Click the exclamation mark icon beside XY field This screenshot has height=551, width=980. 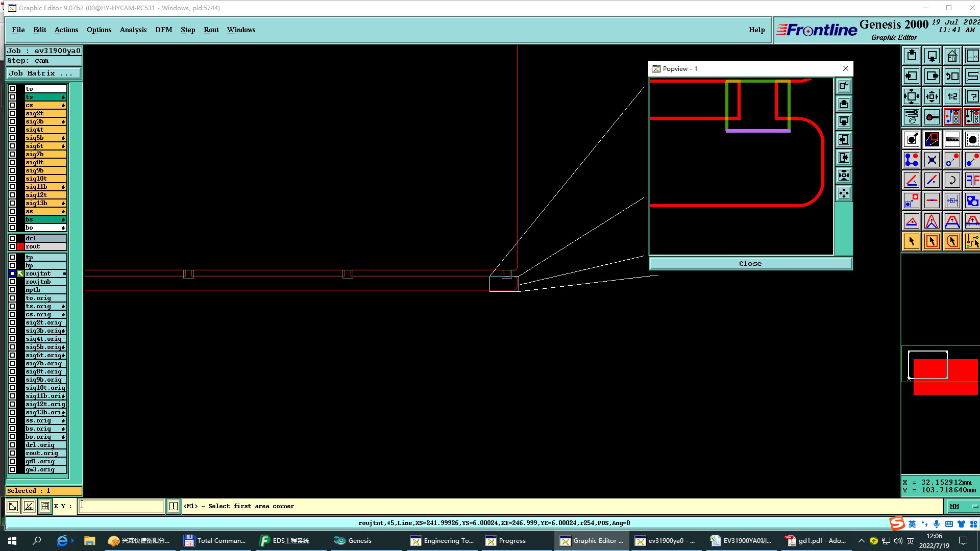174,506
